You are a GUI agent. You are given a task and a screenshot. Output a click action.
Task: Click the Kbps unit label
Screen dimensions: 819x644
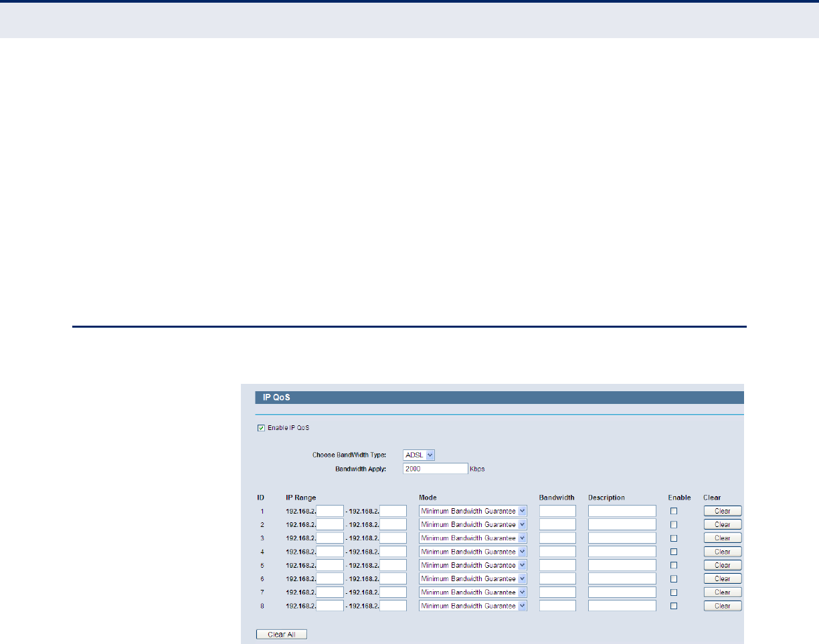477,469
